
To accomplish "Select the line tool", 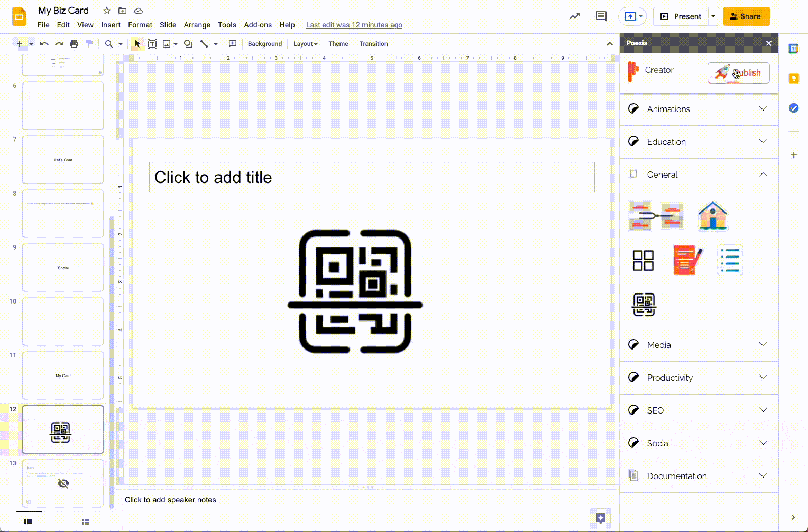I will pos(204,44).
